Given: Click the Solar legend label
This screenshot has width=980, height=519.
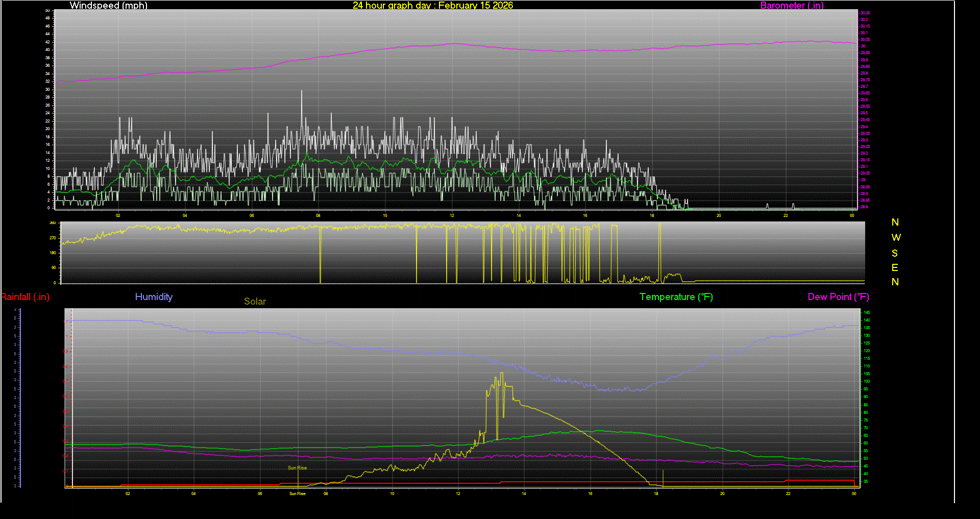Looking at the screenshot, I should (255, 302).
